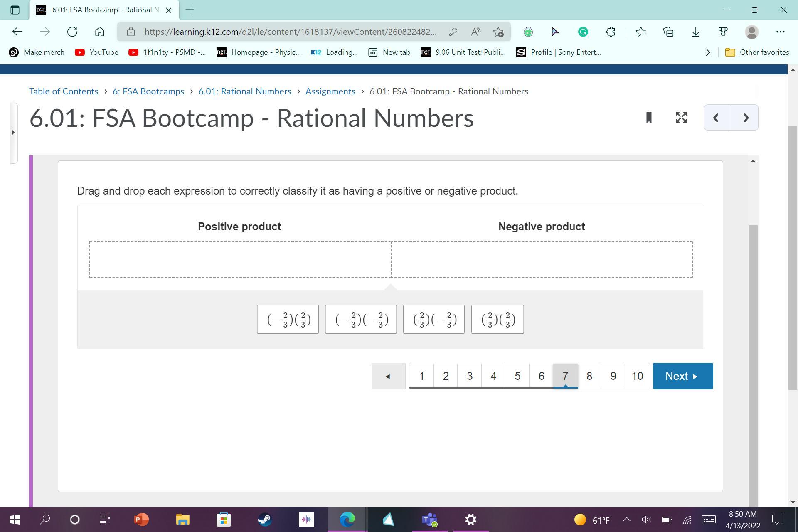Screen dimensions: 798x532
Task: Expand bookmarks bar overflow chevron
Action: pyautogui.click(x=708, y=52)
